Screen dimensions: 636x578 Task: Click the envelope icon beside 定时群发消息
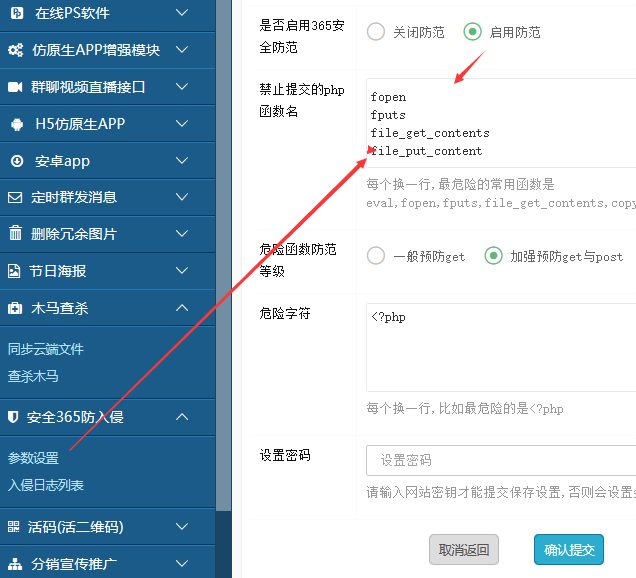[x=15, y=198]
